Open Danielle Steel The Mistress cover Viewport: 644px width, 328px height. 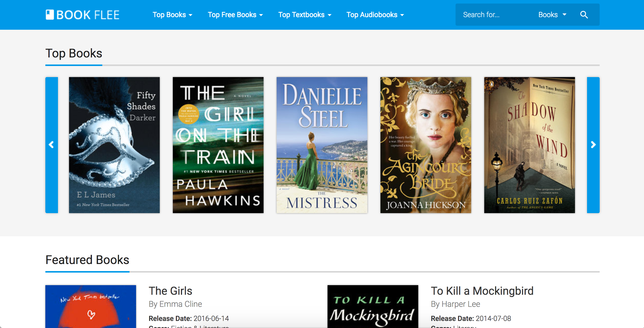pyautogui.click(x=322, y=145)
